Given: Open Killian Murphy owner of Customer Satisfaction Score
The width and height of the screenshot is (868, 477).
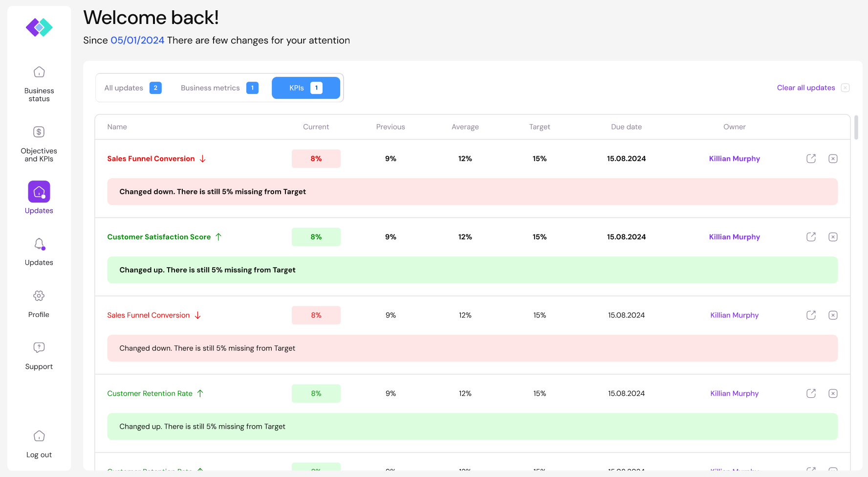Looking at the screenshot, I should point(734,237).
